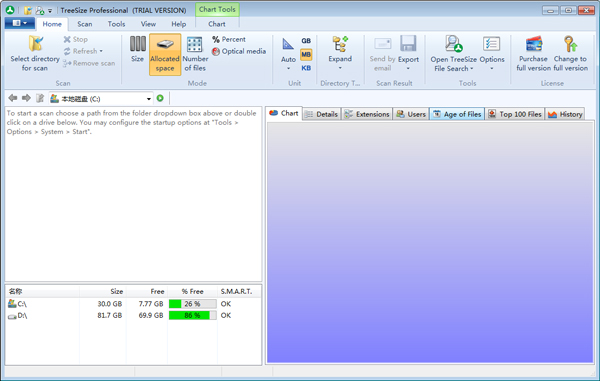Open the View ribbon tab
Viewport: 600px width, 381px height.
point(148,24)
